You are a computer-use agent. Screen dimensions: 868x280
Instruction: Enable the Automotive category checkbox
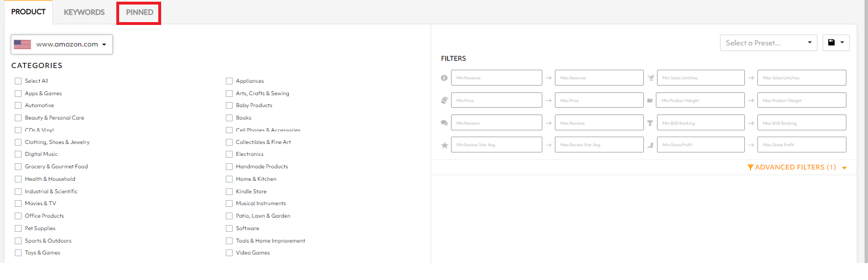tap(18, 105)
